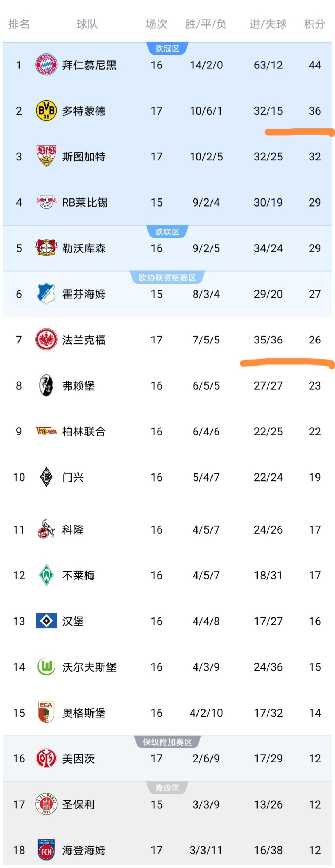Viewport: 335px width, 868px height.
Task: Click the 欧冠区 zone label
Action: coord(167,49)
